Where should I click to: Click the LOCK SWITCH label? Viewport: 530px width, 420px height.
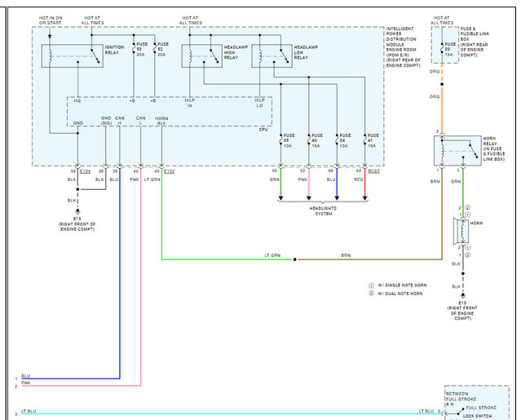(477, 416)
